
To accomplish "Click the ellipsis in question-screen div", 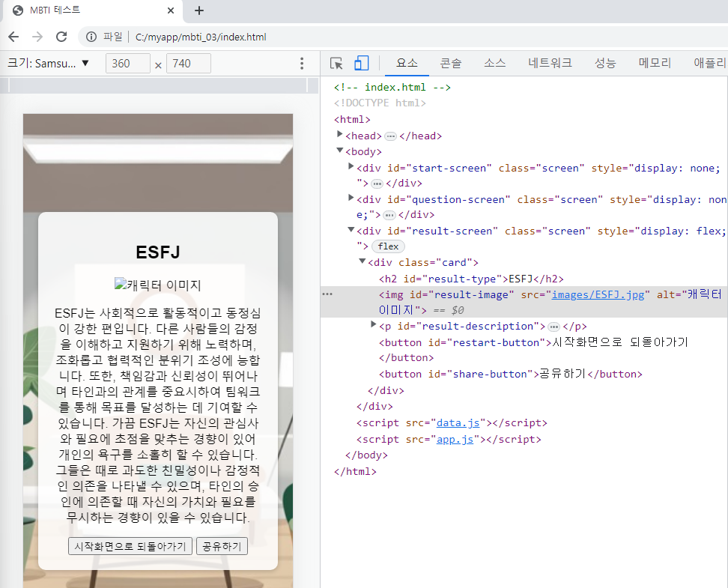I will pos(389,215).
